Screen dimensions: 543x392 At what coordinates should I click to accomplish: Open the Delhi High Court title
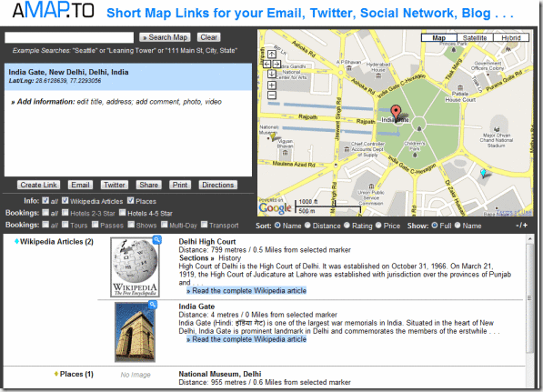coord(207,241)
